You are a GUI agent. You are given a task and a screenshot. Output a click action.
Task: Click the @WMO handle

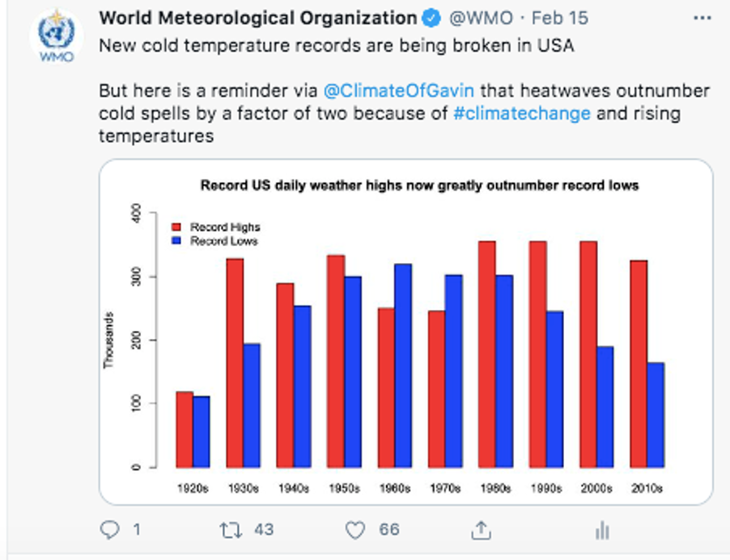tap(481, 18)
